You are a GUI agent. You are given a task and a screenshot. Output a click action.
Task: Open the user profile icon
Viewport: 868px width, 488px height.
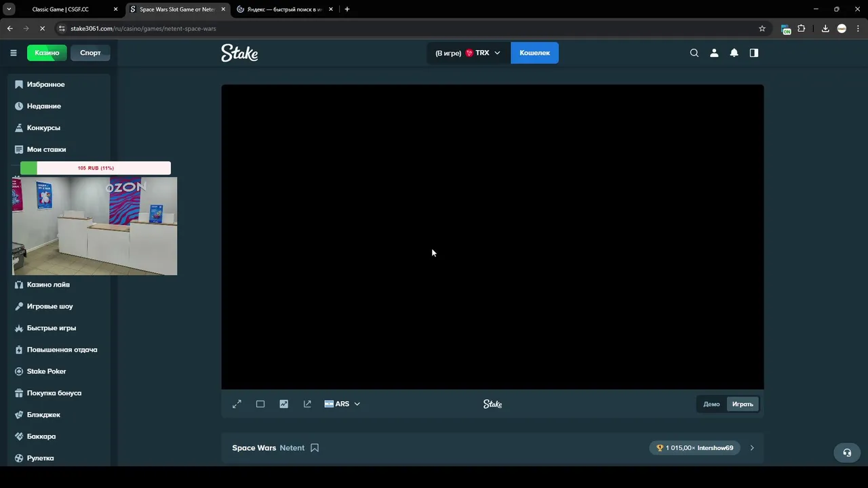[714, 53]
